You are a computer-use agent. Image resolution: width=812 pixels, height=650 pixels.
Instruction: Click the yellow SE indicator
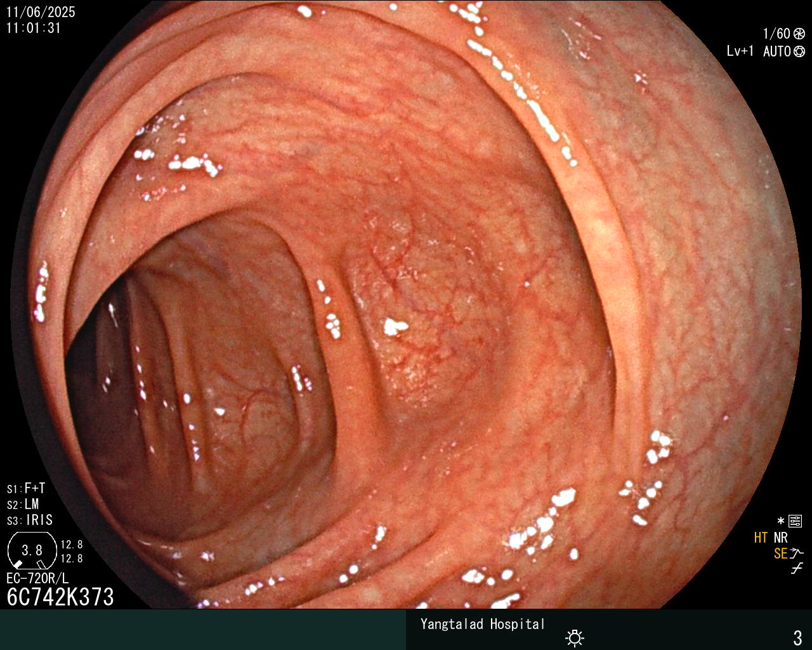[780, 554]
